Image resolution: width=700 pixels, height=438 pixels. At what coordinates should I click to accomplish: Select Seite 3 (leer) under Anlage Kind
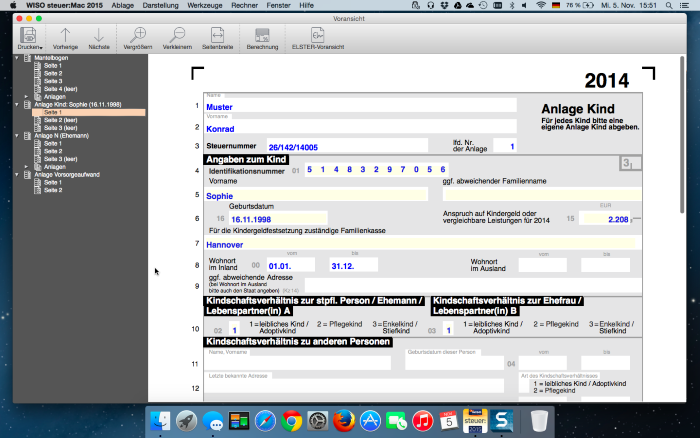pos(60,128)
